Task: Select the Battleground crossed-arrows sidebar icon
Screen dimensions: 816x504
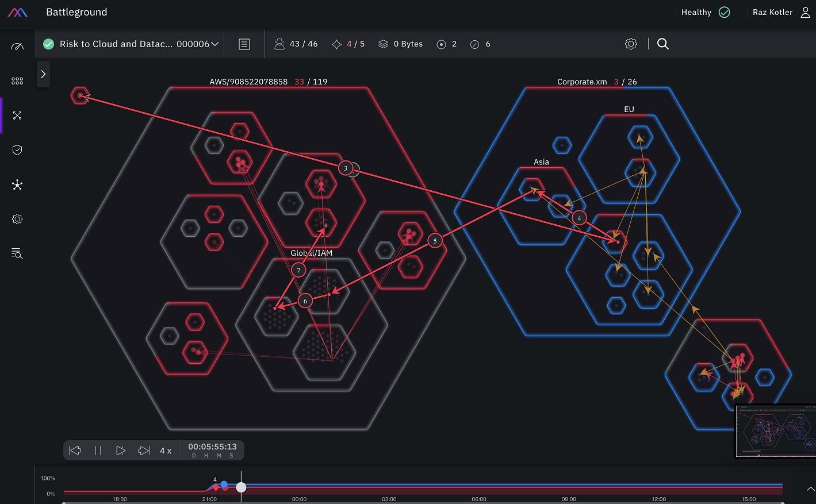Action: point(17,116)
